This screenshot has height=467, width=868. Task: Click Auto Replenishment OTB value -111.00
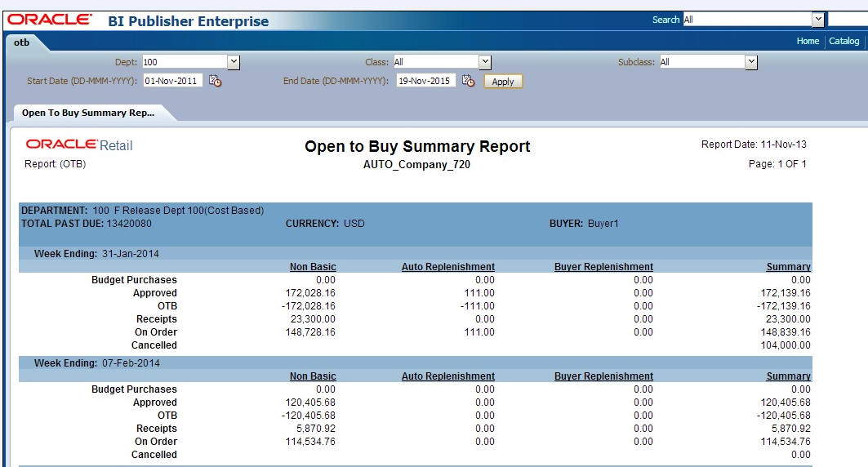[478, 306]
